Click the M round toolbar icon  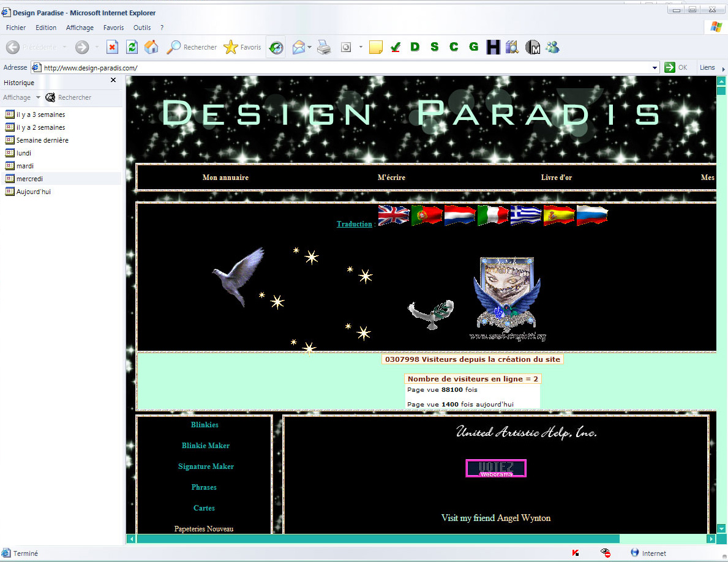(x=533, y=47)
